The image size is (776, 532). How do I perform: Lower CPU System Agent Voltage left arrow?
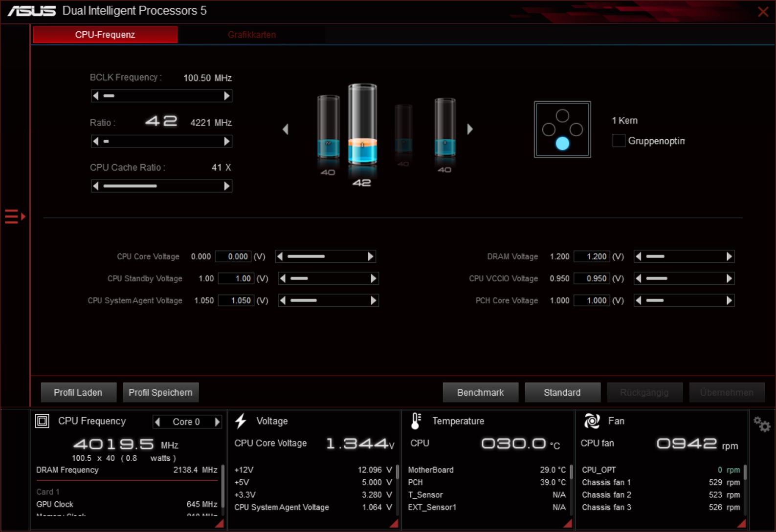[283, 300]
